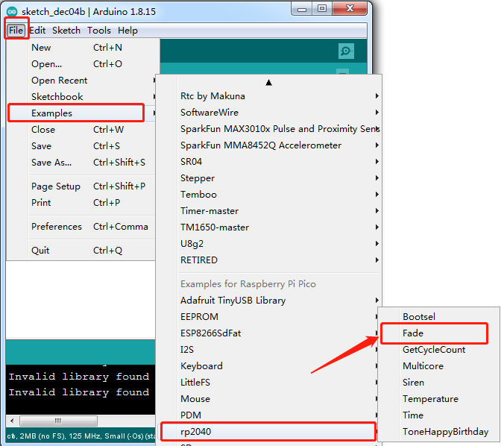Open Timer-master examples submenu
The image size is (504, 446).
[268, 211]
